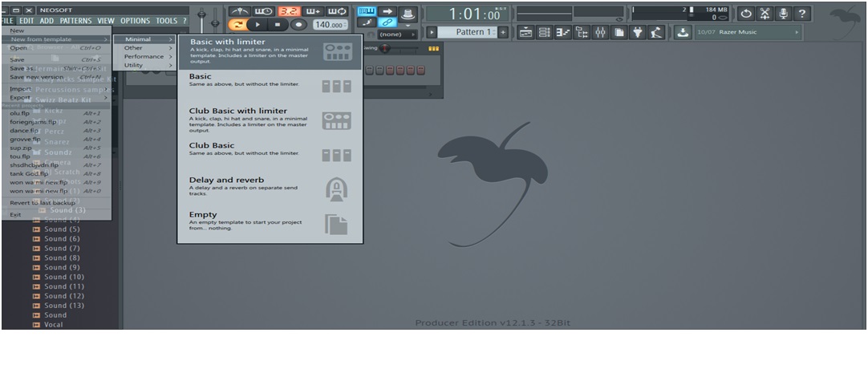Screen dimensions: 868x369
Task: Click the Delay and reverb template icon
Action: coord(336,190)
